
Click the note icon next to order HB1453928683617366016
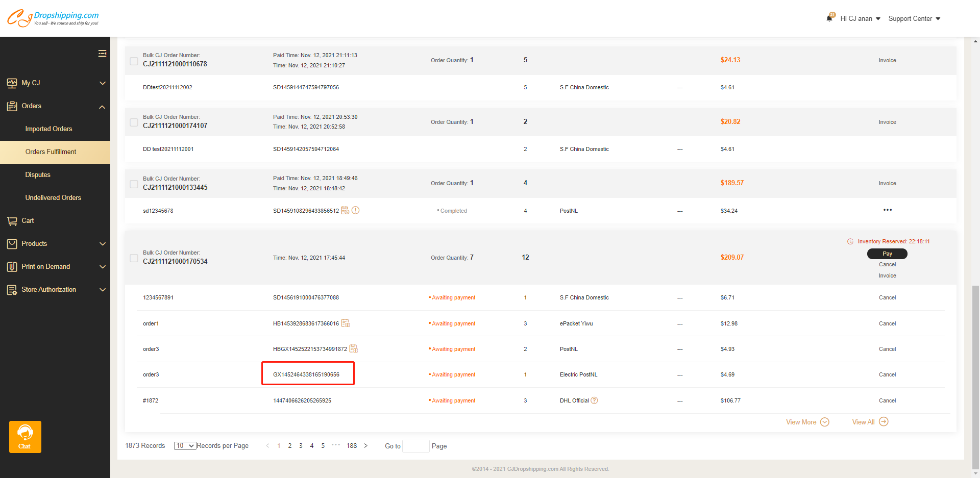[x=346, y=323]
